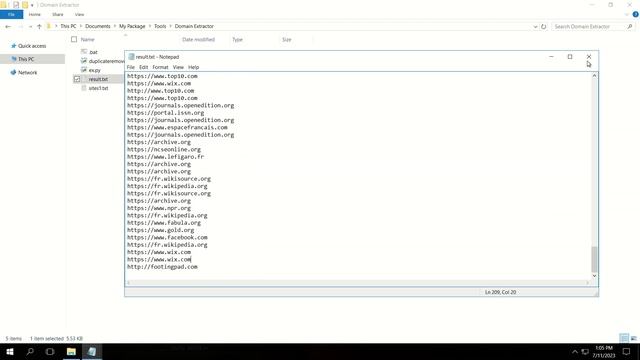The image size is (640, 360).
Task: Open Task View on the taskbar
Action: click(x=50, y=351)
